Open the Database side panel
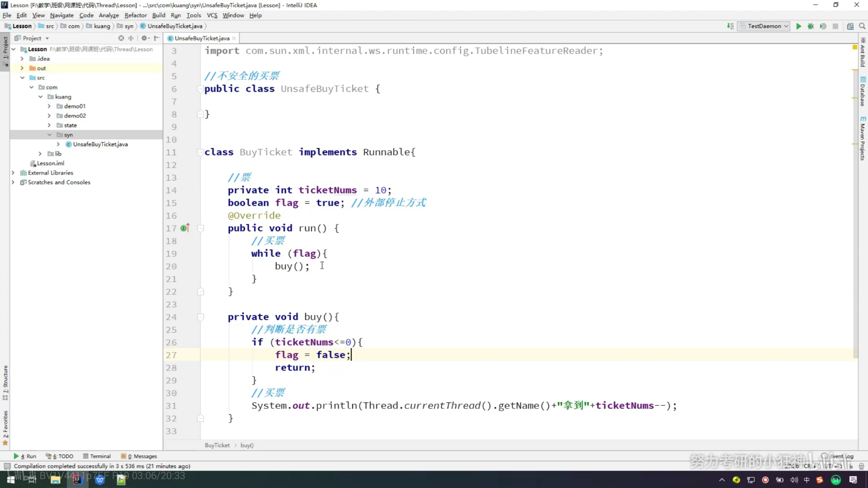Image resolution: width=868 pixels, height=488 pixels. [x=862, y=91]
